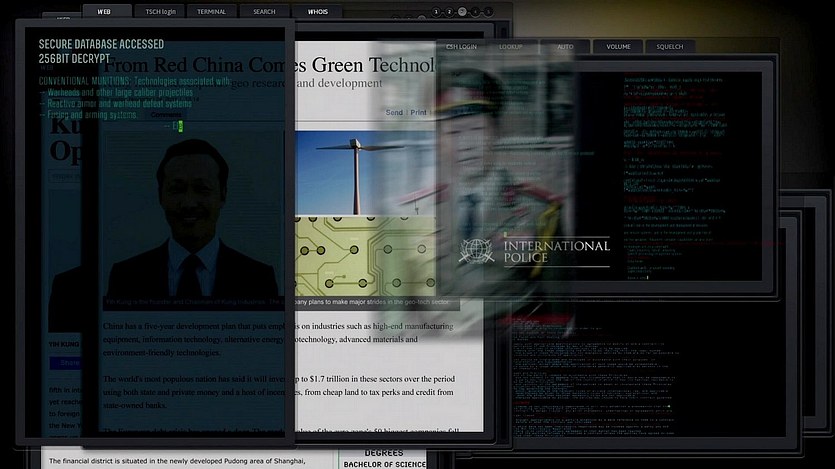Open the TSCH login tab
The image size is (835, 469).
point(160,11)
